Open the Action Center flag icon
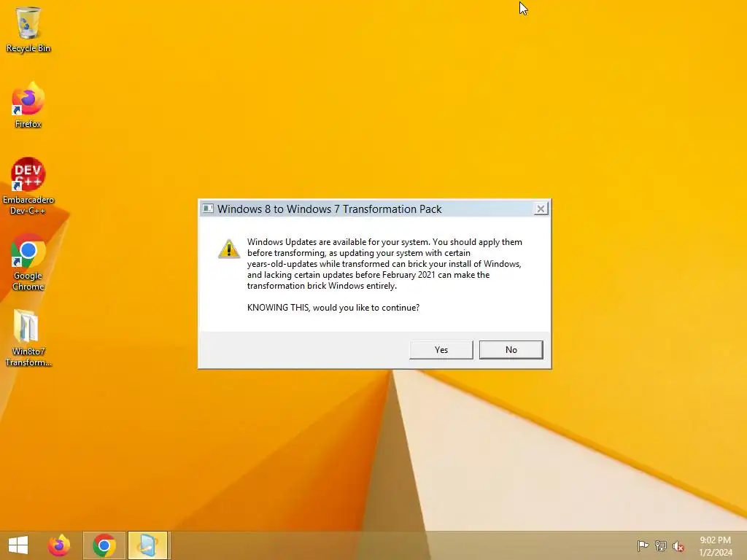The width and height of the screenshot is (747, 560). (x=643, y=545)
